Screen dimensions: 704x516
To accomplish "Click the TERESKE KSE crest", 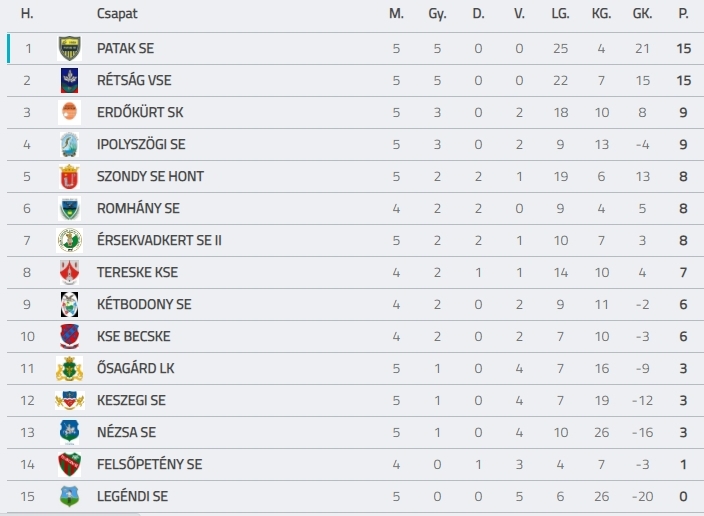I will pos(70,273).
